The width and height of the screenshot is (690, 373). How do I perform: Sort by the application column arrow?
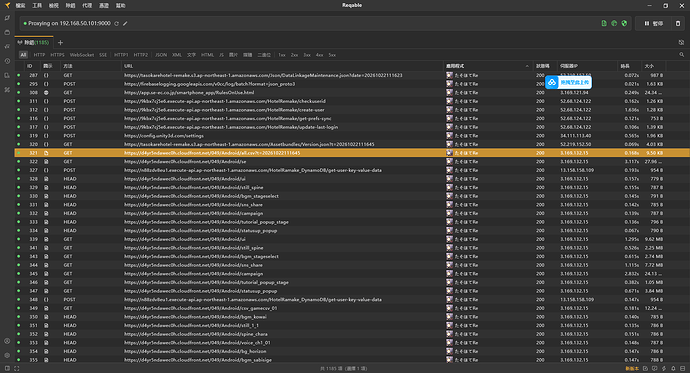[527, 66]
